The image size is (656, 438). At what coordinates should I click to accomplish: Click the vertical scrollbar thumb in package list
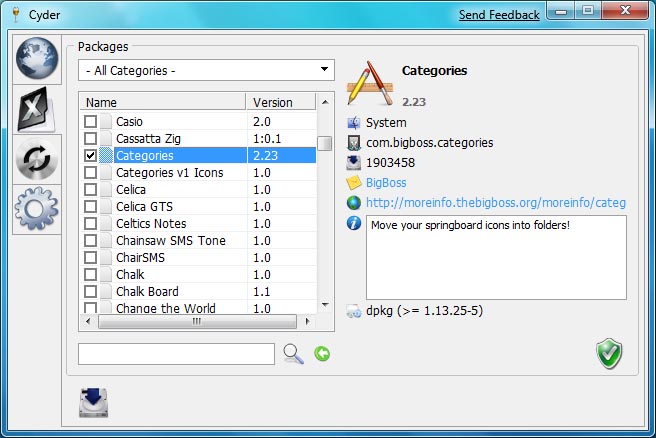click(x=325, y=143)
